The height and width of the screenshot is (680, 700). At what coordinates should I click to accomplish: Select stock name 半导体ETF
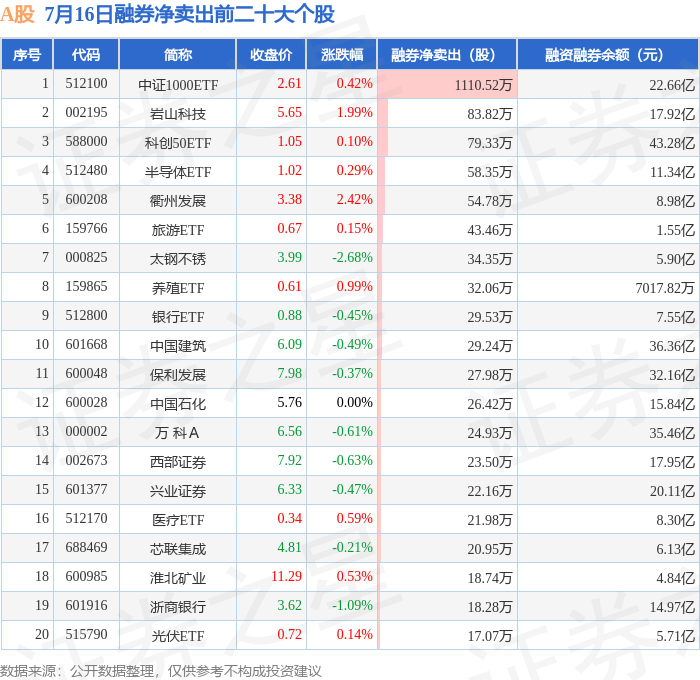[178, 171]
